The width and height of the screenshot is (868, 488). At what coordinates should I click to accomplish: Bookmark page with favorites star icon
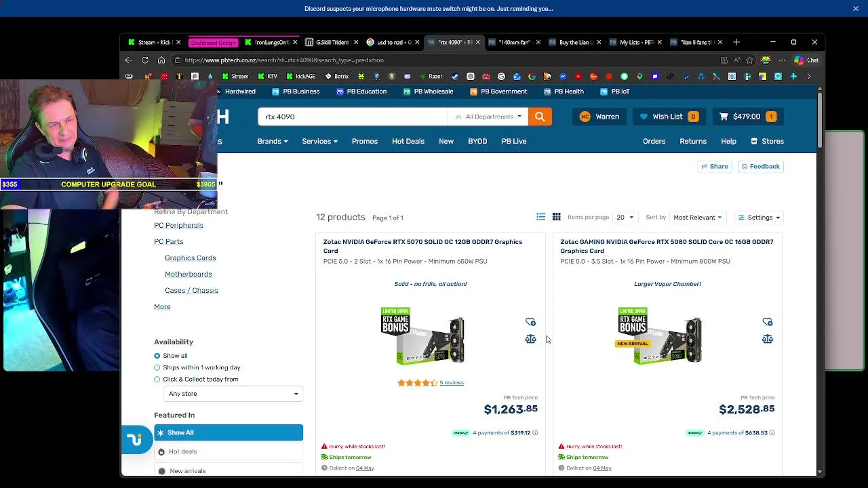click(x=749, y=60)
